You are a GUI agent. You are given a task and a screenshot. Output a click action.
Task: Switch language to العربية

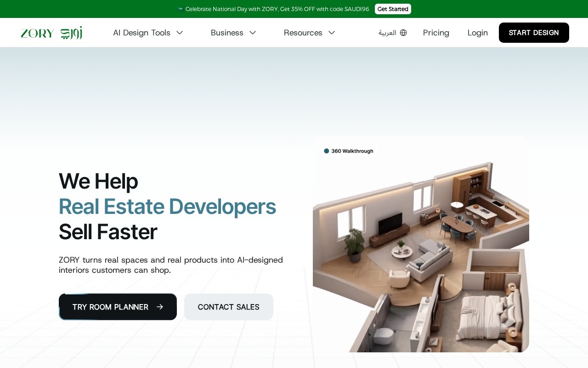(x=393, y=33)
